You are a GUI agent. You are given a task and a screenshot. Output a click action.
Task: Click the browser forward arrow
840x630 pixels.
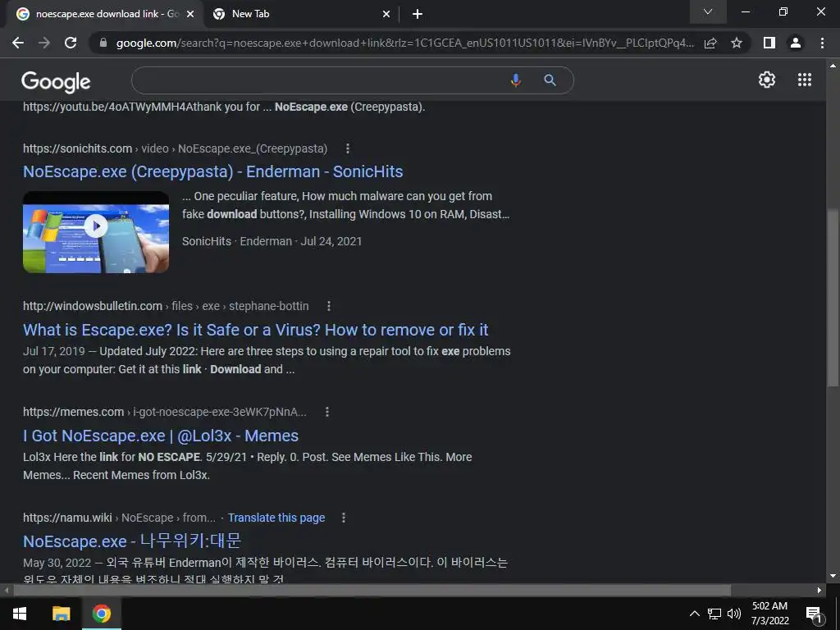pyautogui.click(x=44, y=43)
